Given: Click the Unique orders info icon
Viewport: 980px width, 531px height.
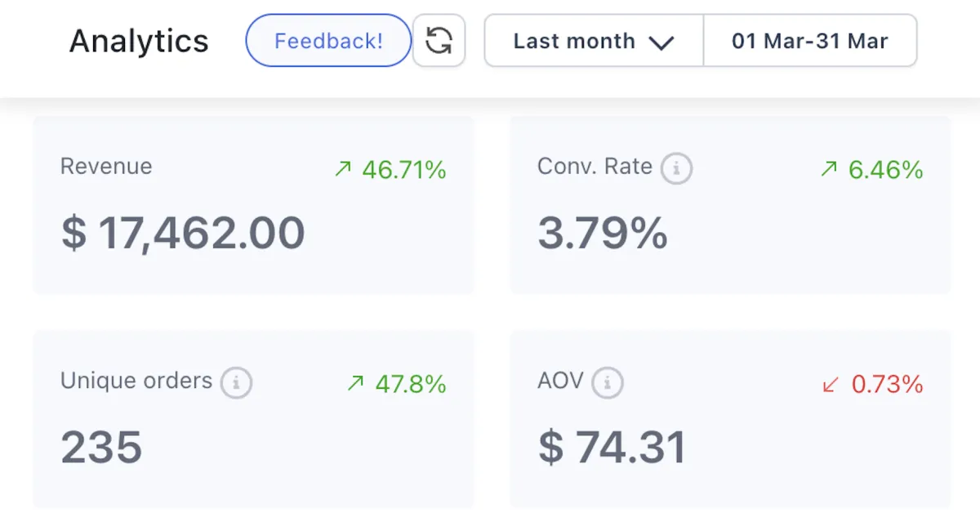Looking at the screenshot, I should pos(236,382).
